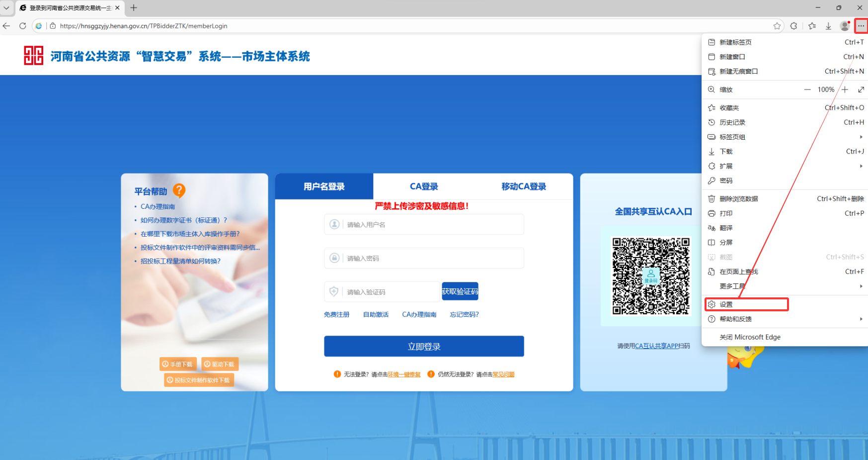Click the zoom in plus icon

[845, 90]
